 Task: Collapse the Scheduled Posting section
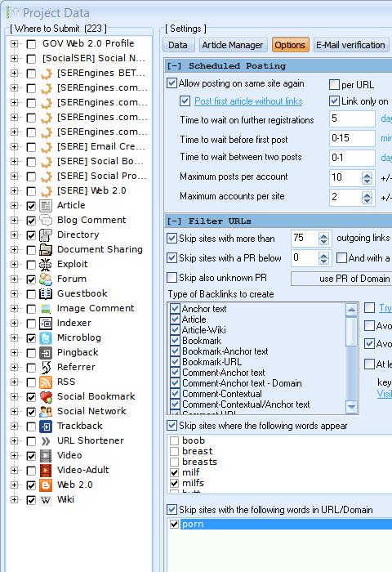click(x=174, y=66)
